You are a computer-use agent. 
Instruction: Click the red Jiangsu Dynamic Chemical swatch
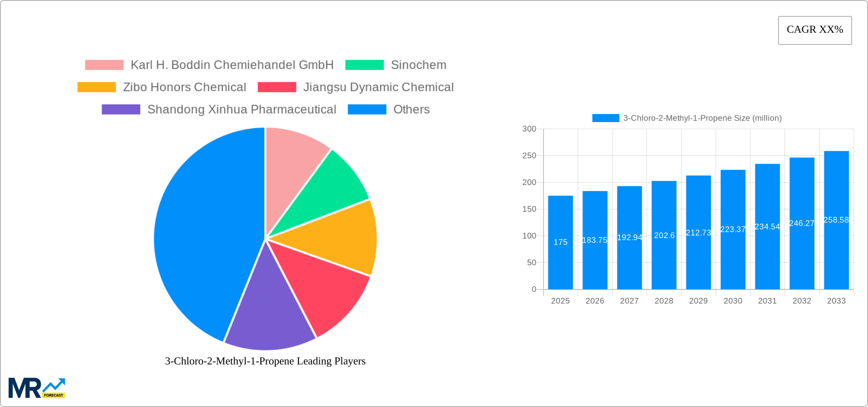(x=277, y=87)
